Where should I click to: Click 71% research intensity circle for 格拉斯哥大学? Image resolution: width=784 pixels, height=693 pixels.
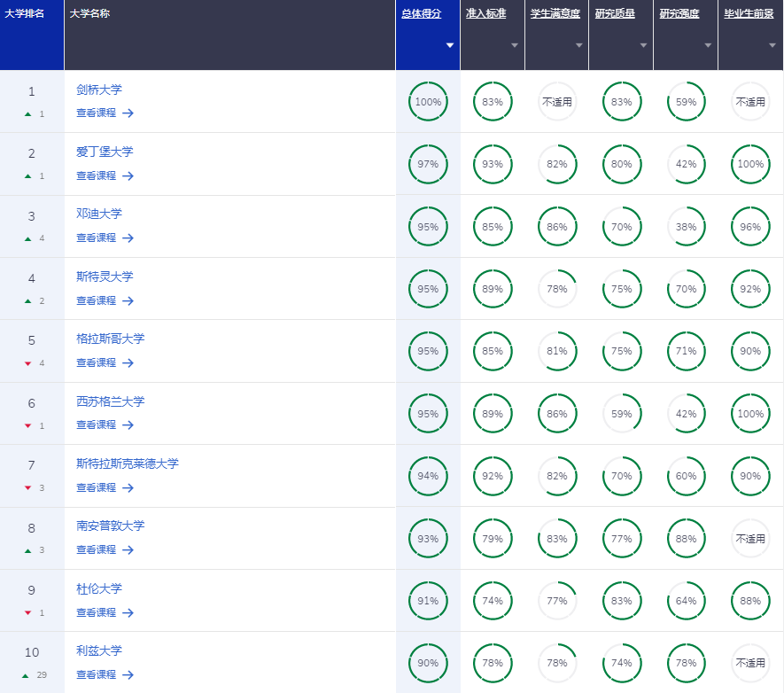(686, 351)
